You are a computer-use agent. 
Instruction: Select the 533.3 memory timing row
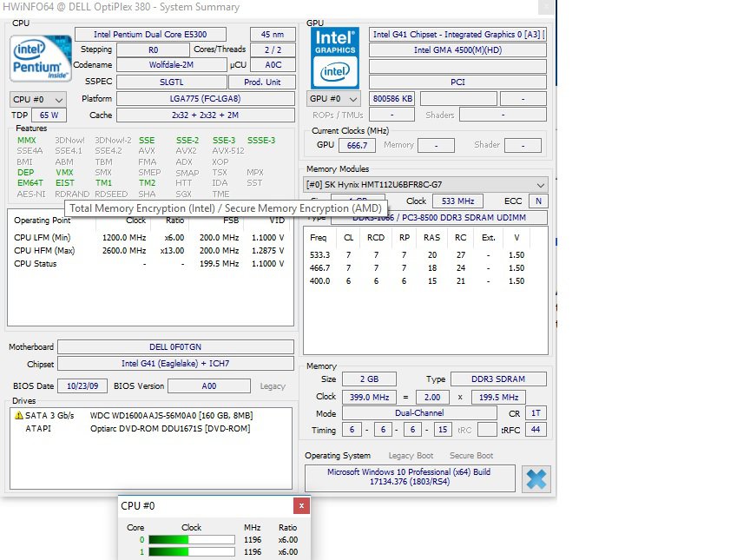click(417, 255)
